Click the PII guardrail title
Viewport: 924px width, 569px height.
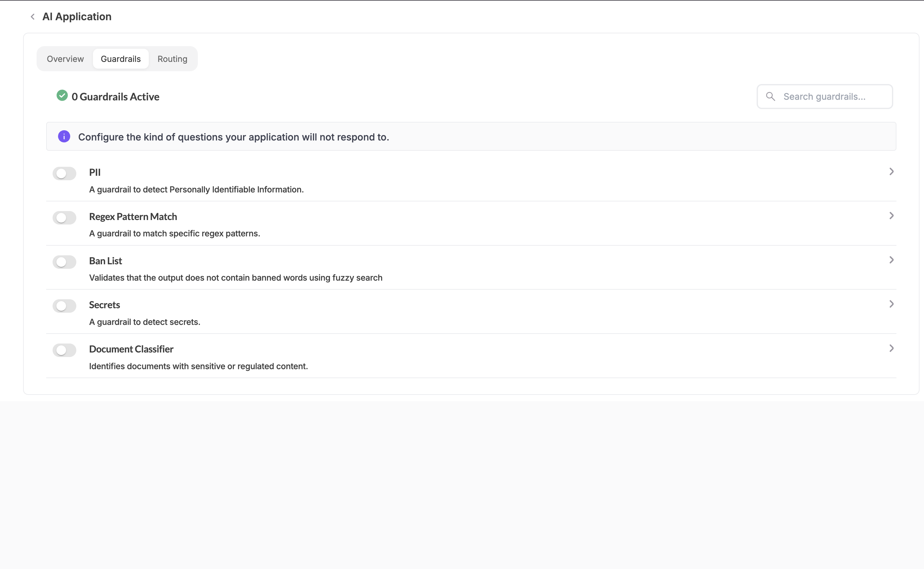95,172
